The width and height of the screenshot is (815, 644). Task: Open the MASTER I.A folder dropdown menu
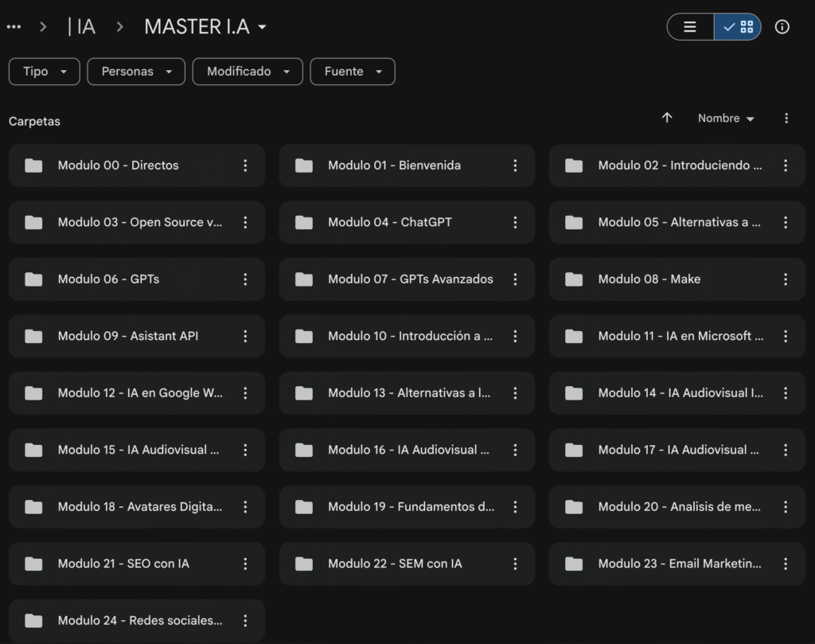pyautogui.click(x=205, y=27)
